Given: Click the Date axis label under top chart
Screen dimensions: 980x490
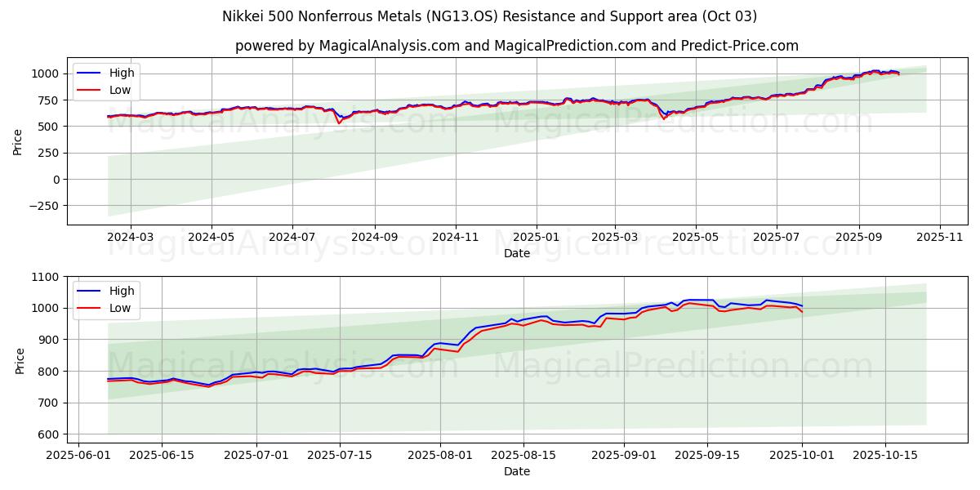Looking at the screenshot, I should tap(516, 253).
